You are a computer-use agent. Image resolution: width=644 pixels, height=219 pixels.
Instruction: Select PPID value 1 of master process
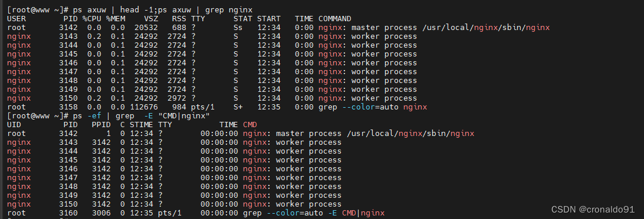(109, 133)
